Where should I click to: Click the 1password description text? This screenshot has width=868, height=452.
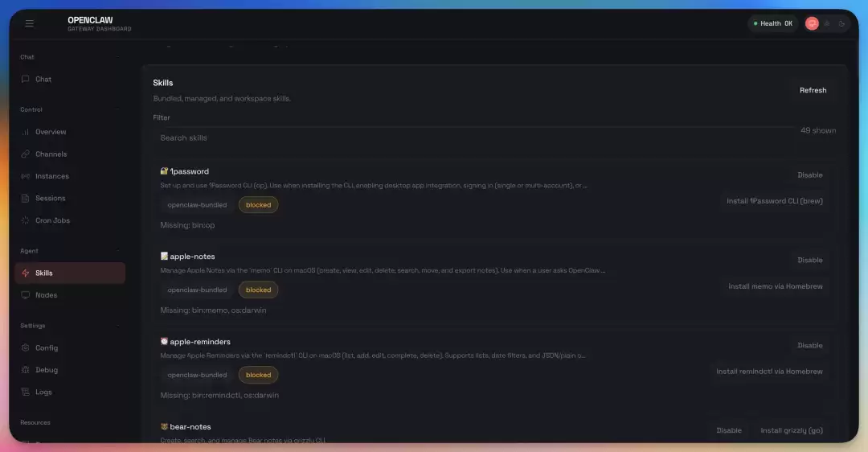[374, 186]
